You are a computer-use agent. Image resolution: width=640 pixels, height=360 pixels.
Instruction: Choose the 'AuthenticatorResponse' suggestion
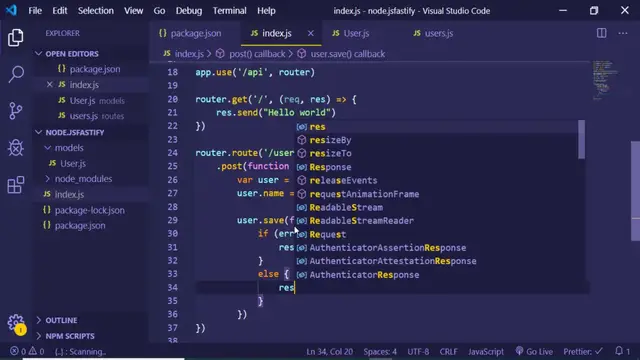[x=436, y=275]
